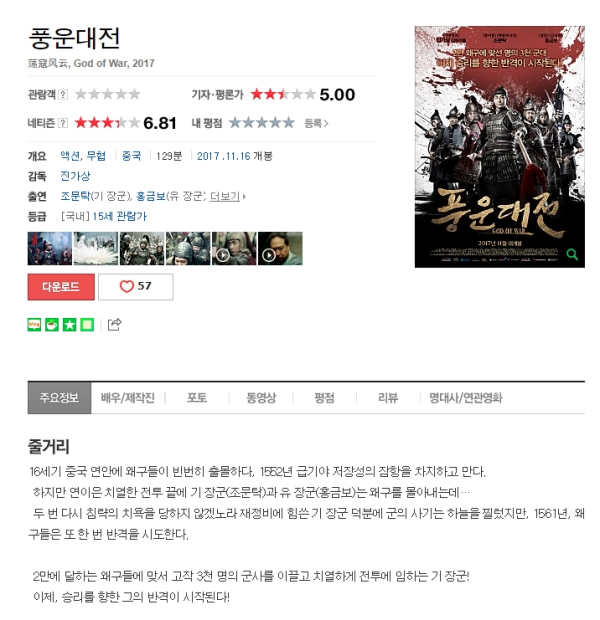Click the green star bookmark icon
600x620 pixels.
(70, 325)
